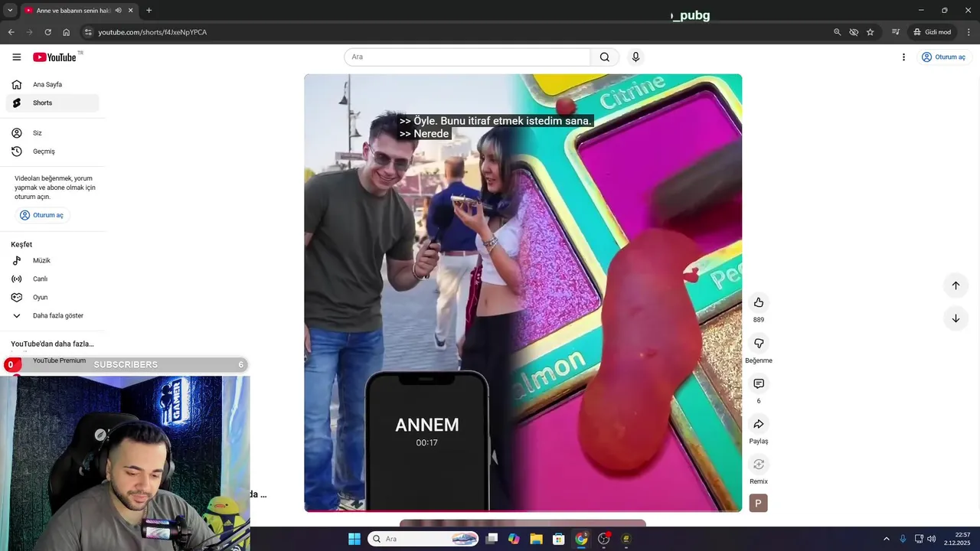
Task: Go to next Short with down arrow
Action: coord(955,318)
